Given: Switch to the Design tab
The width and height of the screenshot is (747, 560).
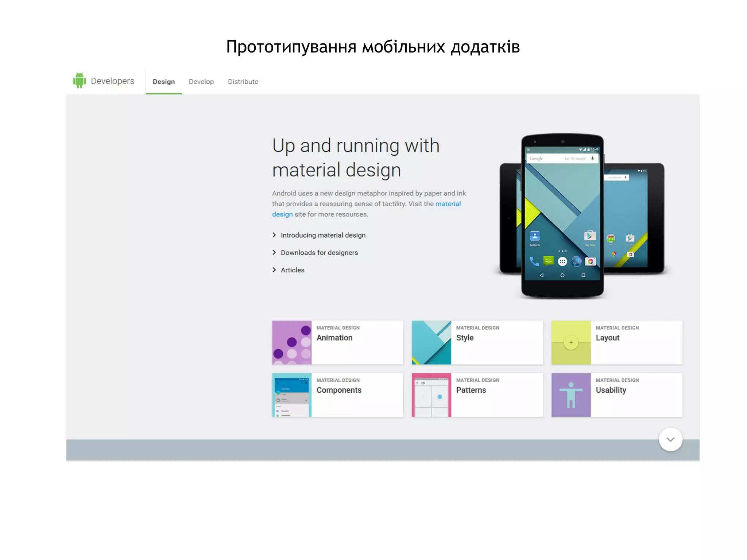Looking at the screenshot, I should pos(164,82).
